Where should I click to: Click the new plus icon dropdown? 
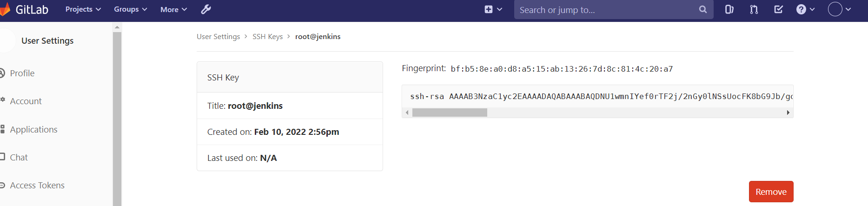(x=493, y=9)
